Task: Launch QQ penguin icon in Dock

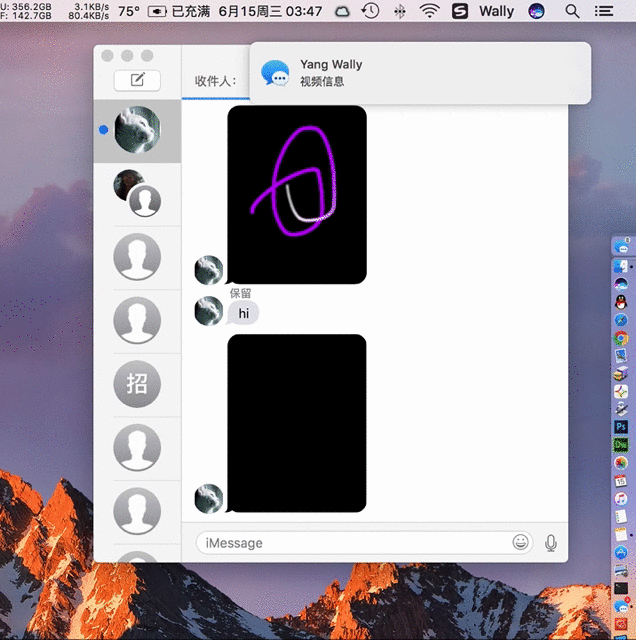Action: click(x=620, y=302)
